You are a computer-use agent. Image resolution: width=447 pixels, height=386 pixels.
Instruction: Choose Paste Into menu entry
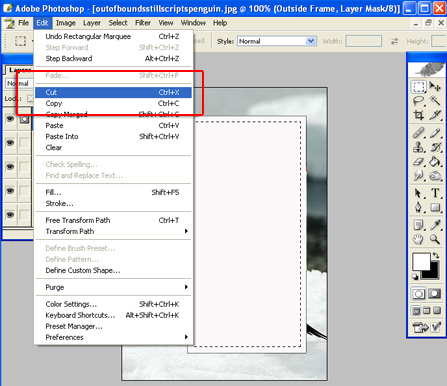point(113,136)
